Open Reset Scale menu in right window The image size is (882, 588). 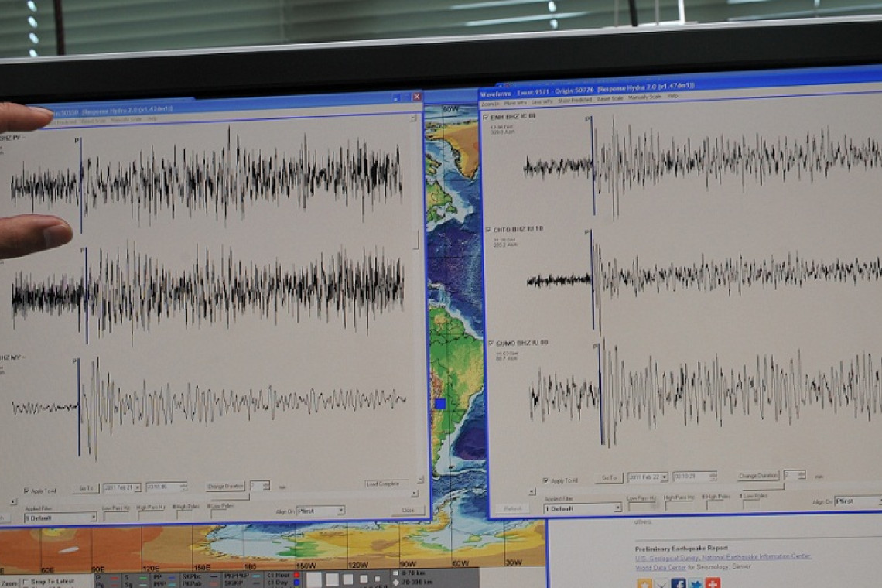[x=610, y=99]
